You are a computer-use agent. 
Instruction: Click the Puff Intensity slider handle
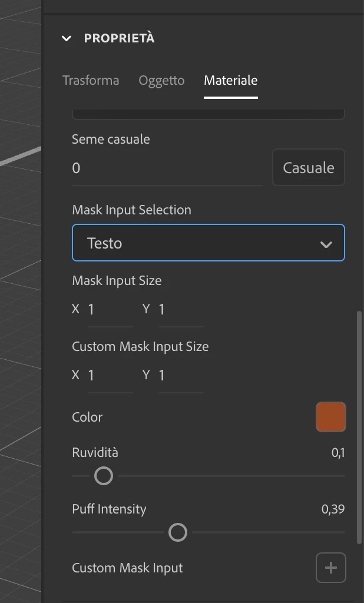178,532
